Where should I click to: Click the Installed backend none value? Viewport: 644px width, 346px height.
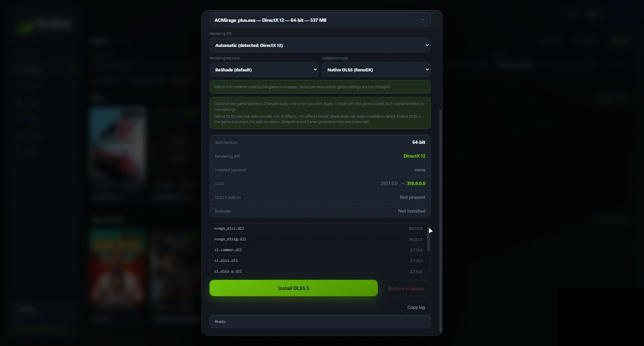pyautogui.click(x=420, y=170)
